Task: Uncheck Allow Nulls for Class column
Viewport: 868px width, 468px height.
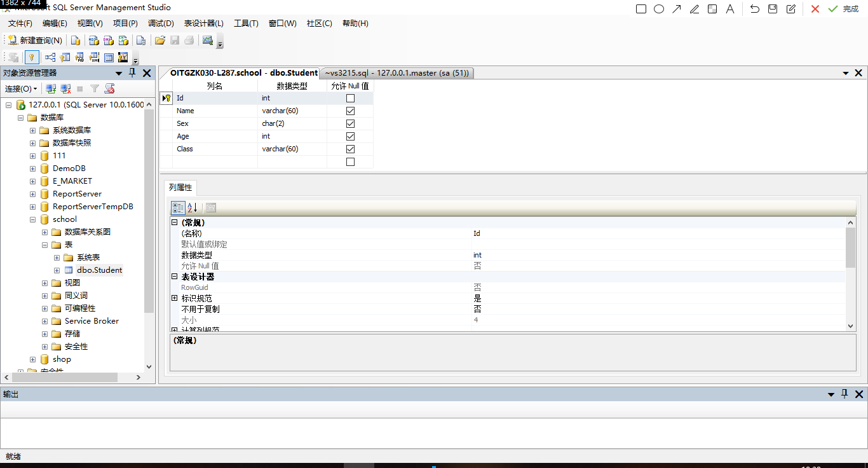Action: [350, 149]
